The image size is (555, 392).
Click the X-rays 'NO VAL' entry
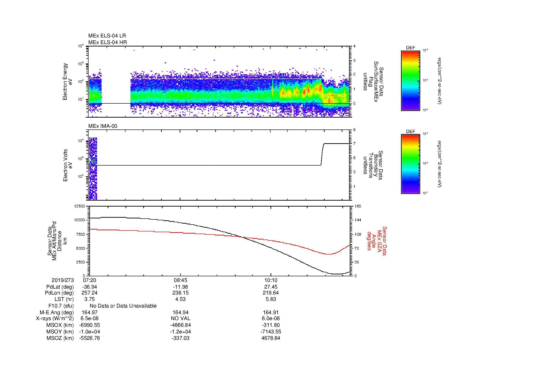coord(180,319)
